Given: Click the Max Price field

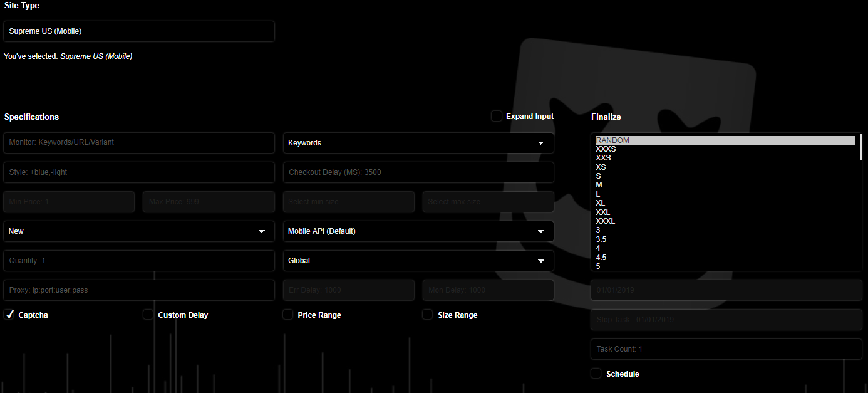Looking at the screenshot, I should click(x=209, y=202).
